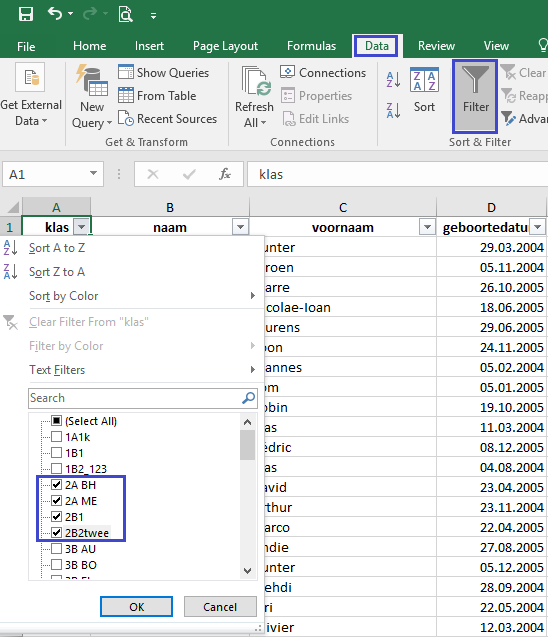Uncheck the 2B1 checkbox
The height and width of the screenshot is (637, 548).
56,517
